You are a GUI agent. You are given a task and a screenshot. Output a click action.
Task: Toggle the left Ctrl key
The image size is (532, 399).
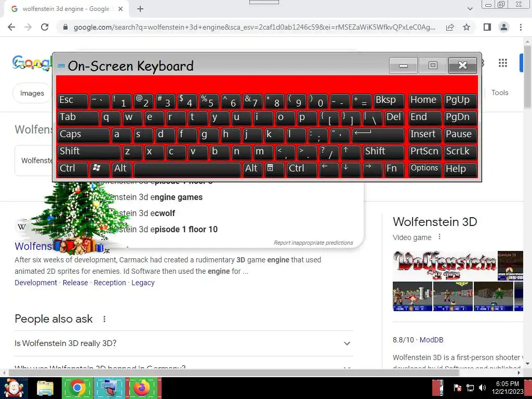pyautogui.click(x=73, y=170)
